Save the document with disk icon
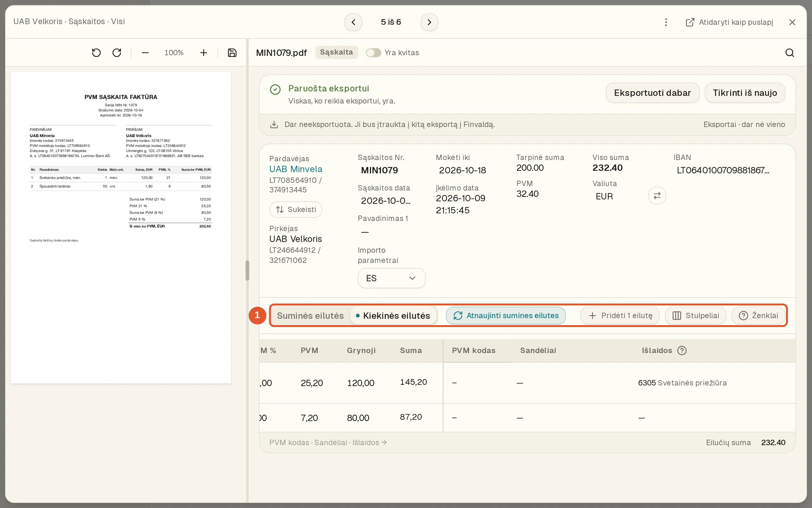Image resolution: width=812 pixels, height=508 pixels. [x=232, y=53]
